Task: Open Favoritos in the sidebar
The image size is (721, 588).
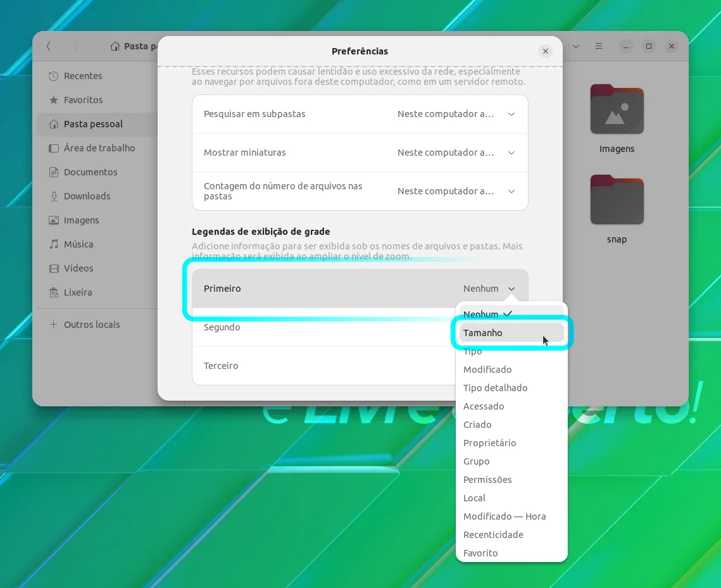Action: point(97,100)
